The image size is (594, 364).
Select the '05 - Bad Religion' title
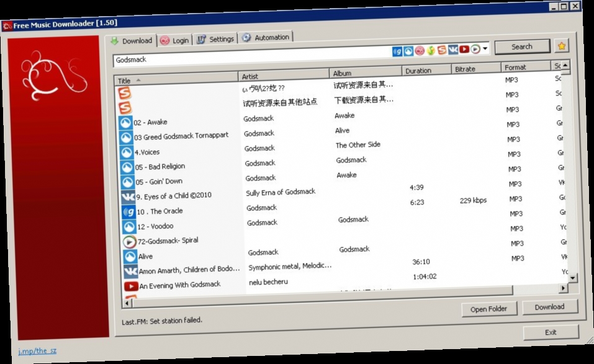pyautogui.click(x=160, y=166)
